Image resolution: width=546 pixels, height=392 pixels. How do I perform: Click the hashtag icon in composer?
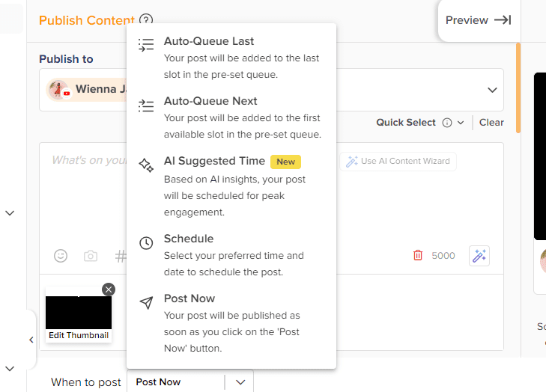[120, 256]
